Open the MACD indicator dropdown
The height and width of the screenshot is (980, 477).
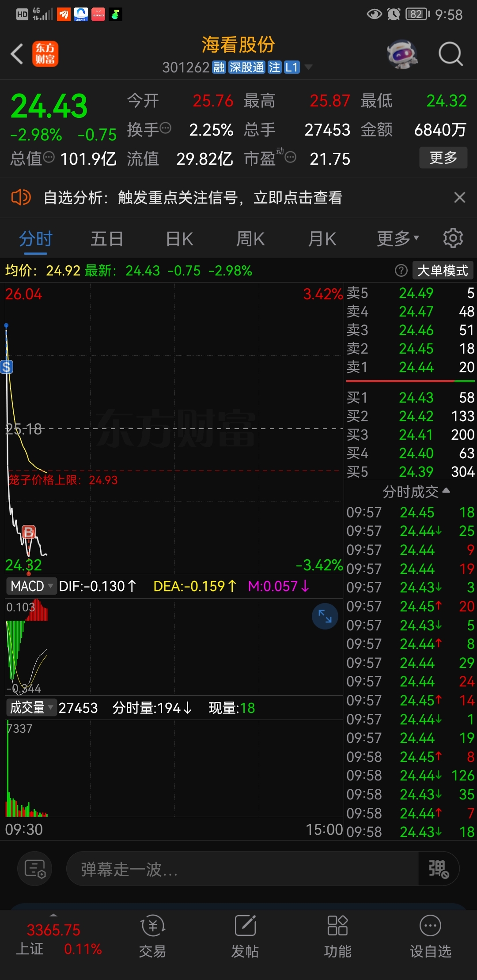pos(31,586)
